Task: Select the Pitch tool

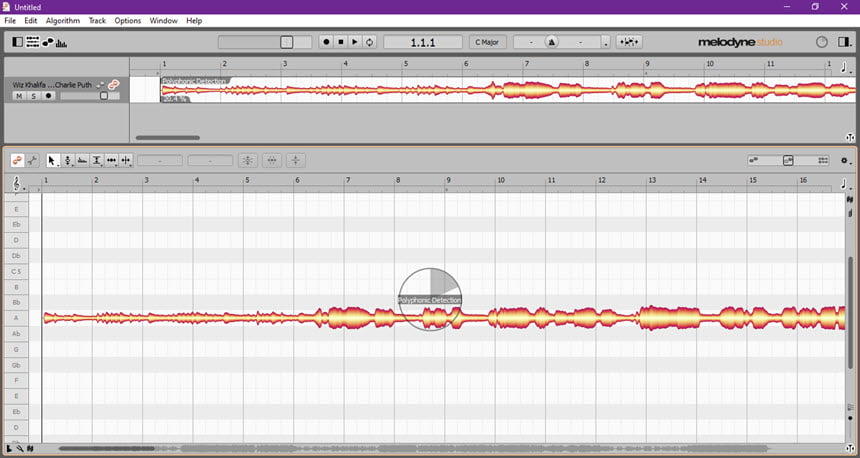Action: pyautogui.click(x=67, y=160)
